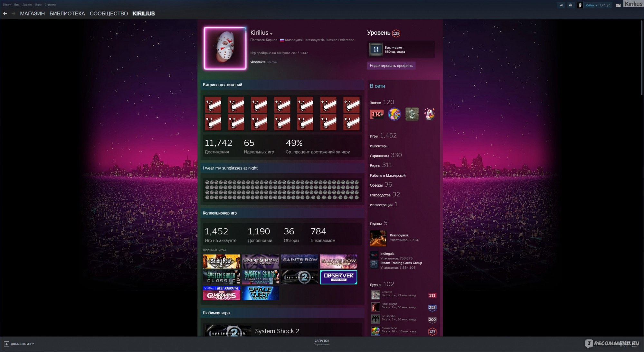Open Clown Pepe friend's avatar
Image resolution: width=644 pixels, height=352 pixels.
[x=375, y=331]
